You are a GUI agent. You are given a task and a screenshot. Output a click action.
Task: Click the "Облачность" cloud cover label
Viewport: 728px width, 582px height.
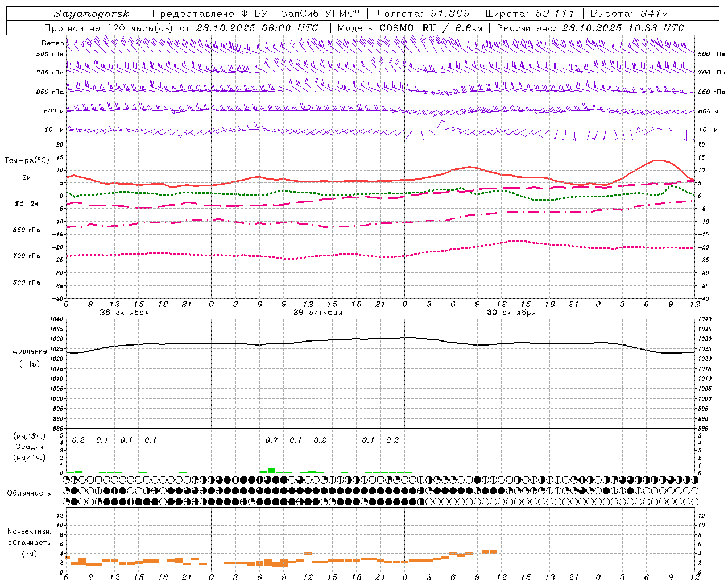coord(29,493)
